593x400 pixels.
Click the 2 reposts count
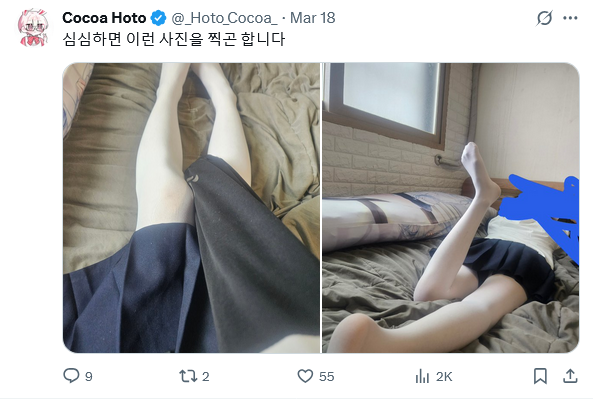click(x=205, y=377)
